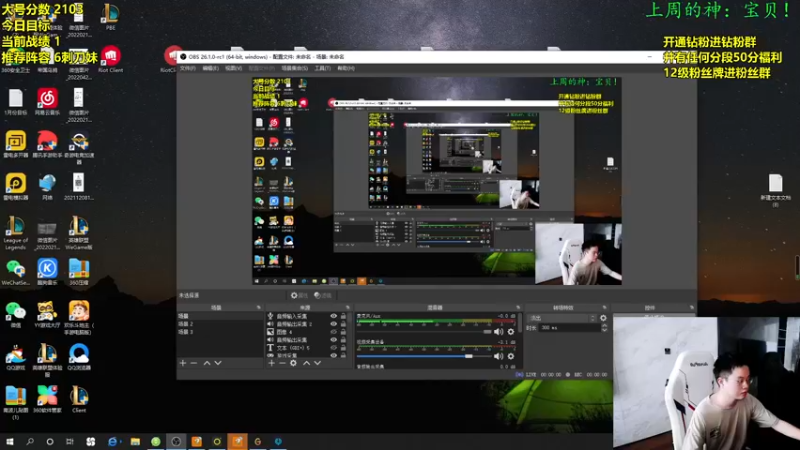
Task: Open QQ浏览器 desktop shortcut
Action: click(79, 357)
